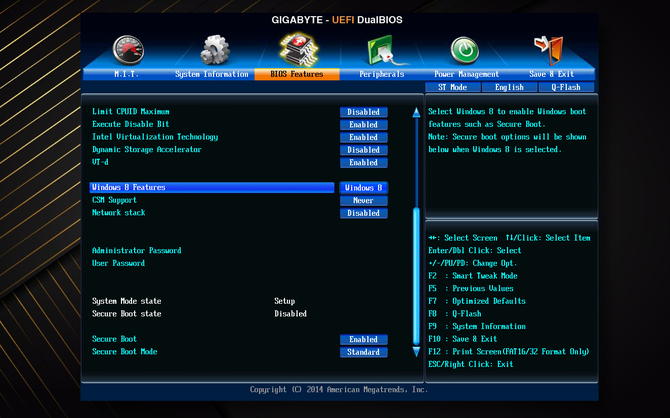Click the F8 Q-Flash help line
This screenshot has height=418, width=670.
455,314
